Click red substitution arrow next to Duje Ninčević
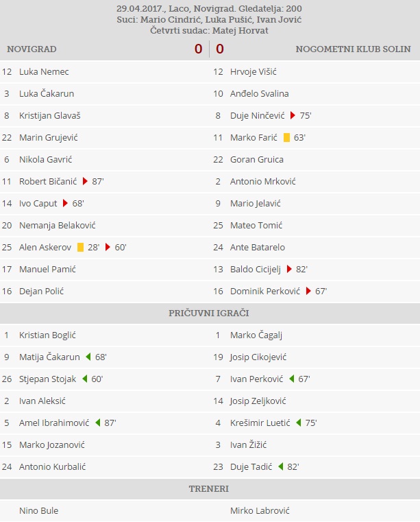 (x=293, y=115)
